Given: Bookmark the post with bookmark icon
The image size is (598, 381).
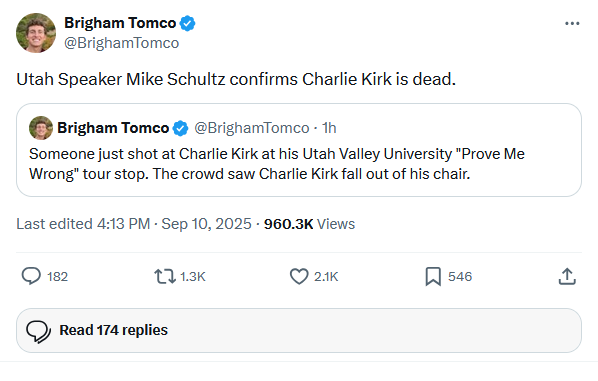Looking at the screenshot, I should coord(433,277).
